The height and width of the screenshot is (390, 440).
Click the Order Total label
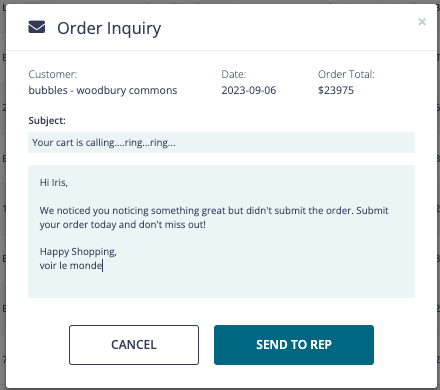[x=346, y=74]
